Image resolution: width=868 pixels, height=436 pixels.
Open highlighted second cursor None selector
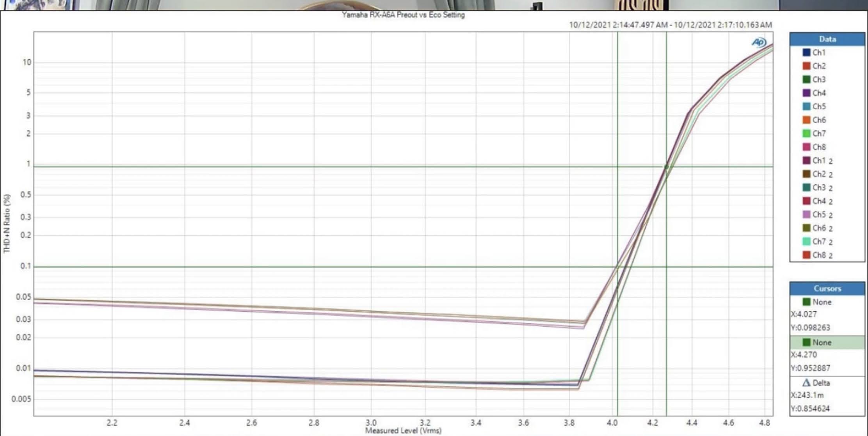[x=821, y=342]
